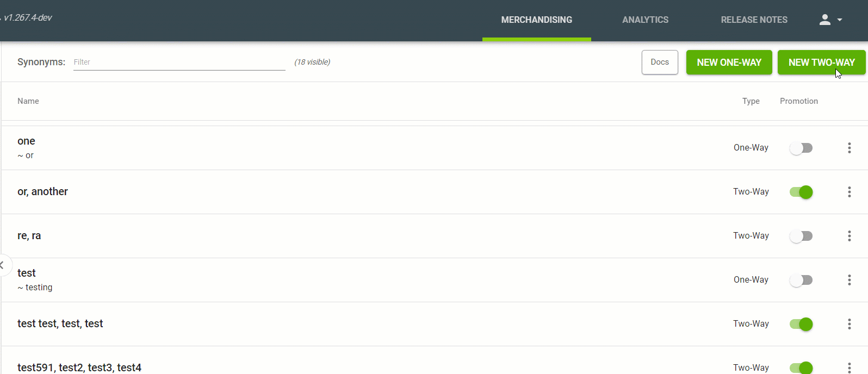Screen dimensions: 868x374
Task: Toggle promotion for 'test591, test2, test3, test4'
Action: [801, 368]
